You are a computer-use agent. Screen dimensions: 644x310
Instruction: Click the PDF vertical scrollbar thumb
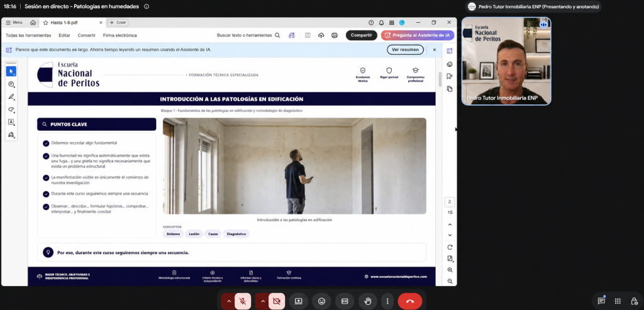coord(440,79)
